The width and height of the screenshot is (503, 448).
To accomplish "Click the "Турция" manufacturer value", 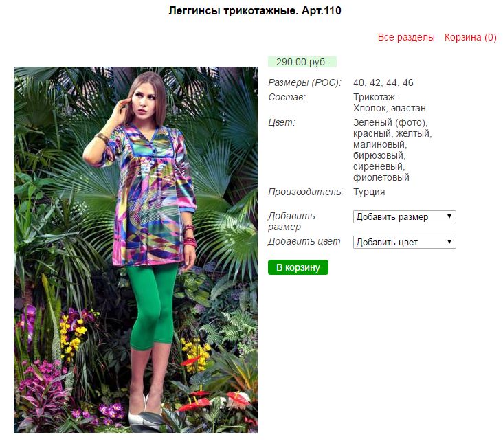I will click(x=369, y=192).
